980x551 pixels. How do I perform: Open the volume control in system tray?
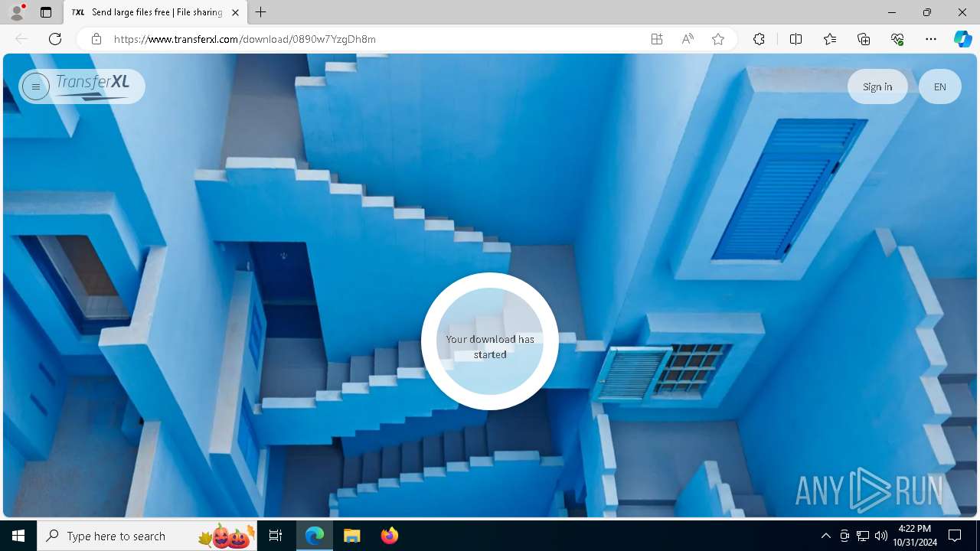click(880, 536)
